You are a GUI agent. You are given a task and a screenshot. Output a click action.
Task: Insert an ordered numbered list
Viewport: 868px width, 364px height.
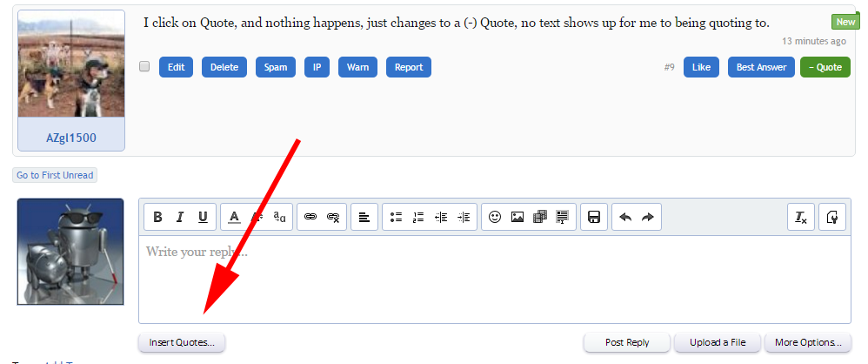click(418, 218)
